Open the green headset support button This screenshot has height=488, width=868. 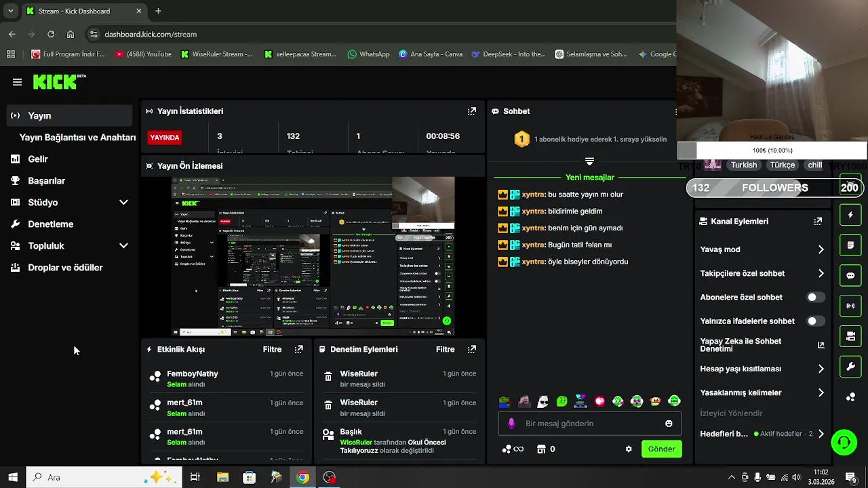pos(844,443)
